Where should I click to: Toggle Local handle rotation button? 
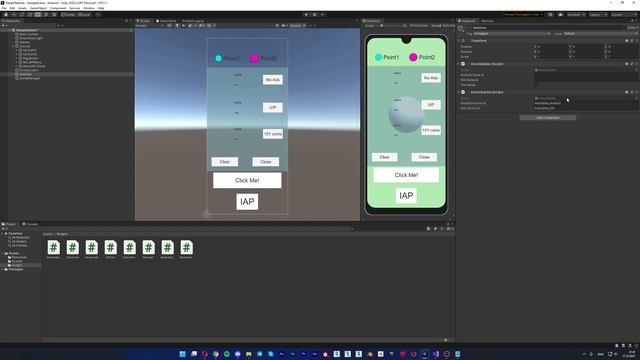pos(84,15)
